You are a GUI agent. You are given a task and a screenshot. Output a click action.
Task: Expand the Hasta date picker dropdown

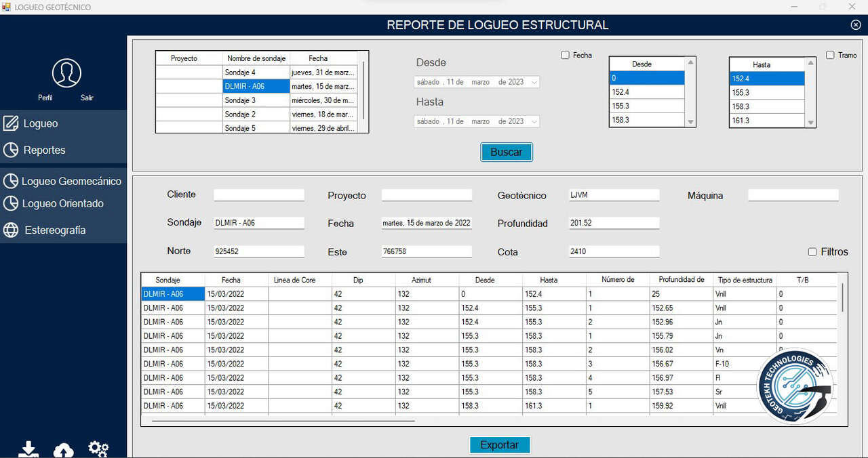click(x=534, y=122)
